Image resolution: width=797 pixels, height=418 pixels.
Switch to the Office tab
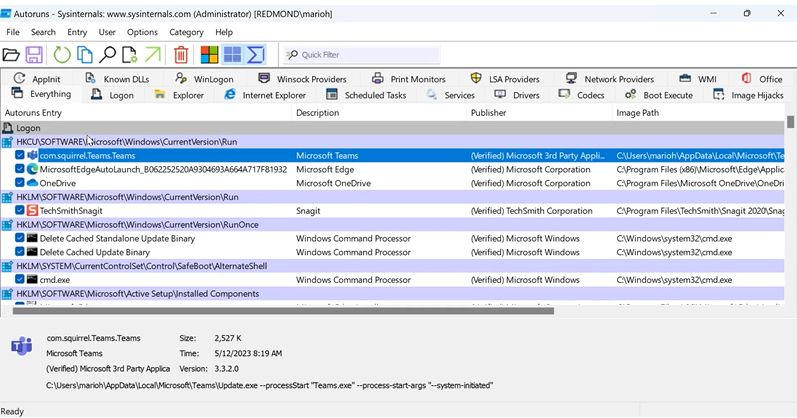pos(761,79)
